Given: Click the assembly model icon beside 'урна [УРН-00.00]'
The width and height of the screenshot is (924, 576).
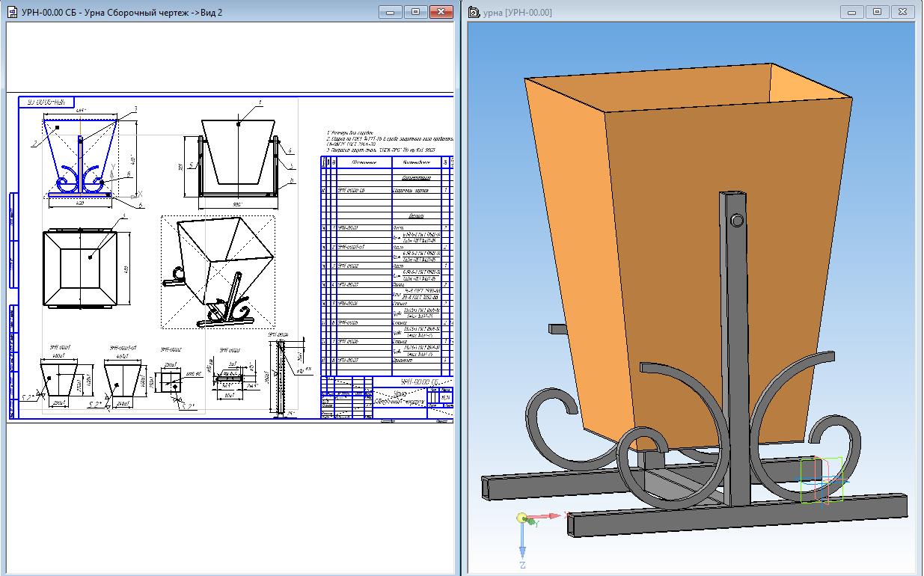Looking at the screenshot, I should [x=475, y=12].
